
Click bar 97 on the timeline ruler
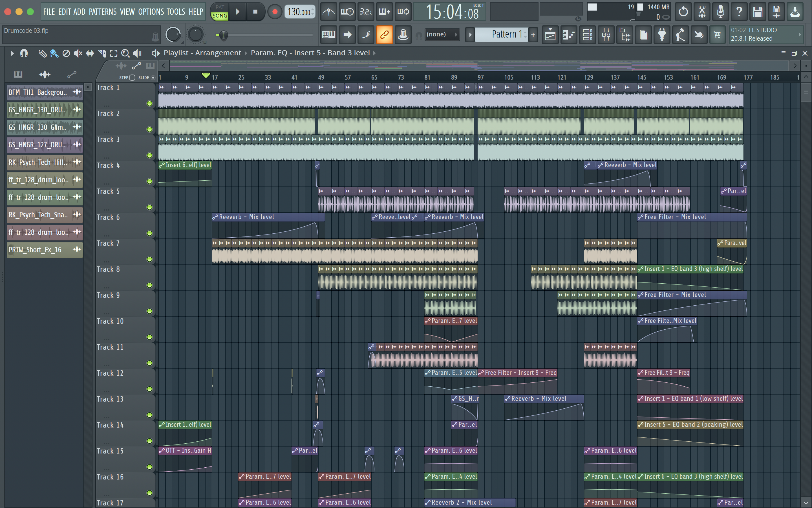(481, 77)
